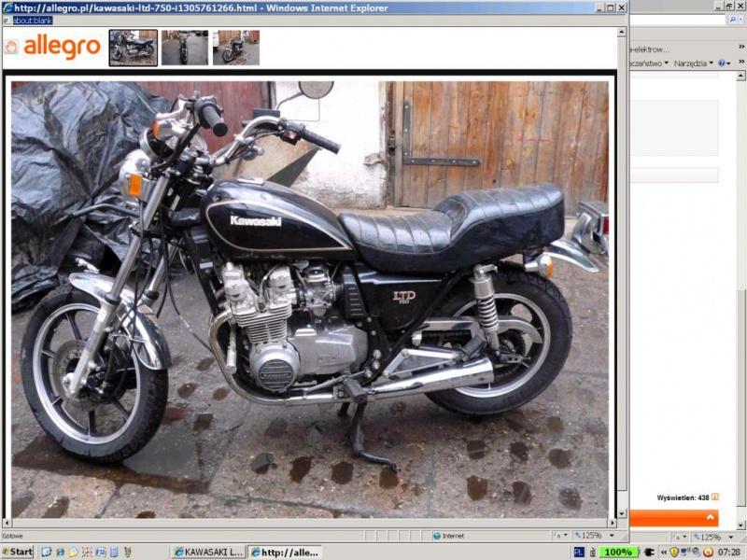Select the first motorcycle thumbnail
This screenshot has height=560, width=747.
pos(134,48)
